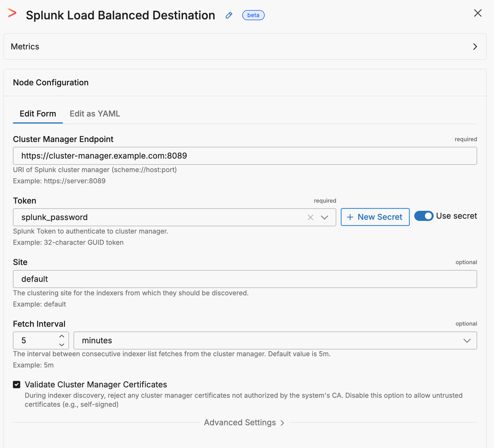Click the pencil icon to rename destination
The image size is (494, 448).
(x=229, y=15)
